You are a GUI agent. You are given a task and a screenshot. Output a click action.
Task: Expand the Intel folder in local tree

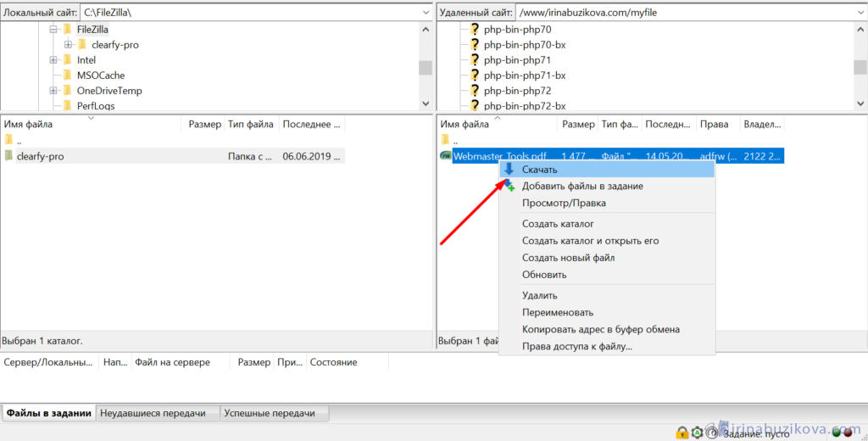[x=53, y=60]
